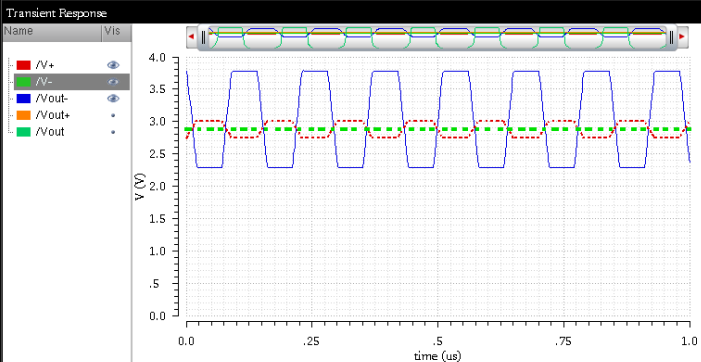Click the 4.0 y-axis tick value
The height and width of the screenshot is (362, 701).
156,57
